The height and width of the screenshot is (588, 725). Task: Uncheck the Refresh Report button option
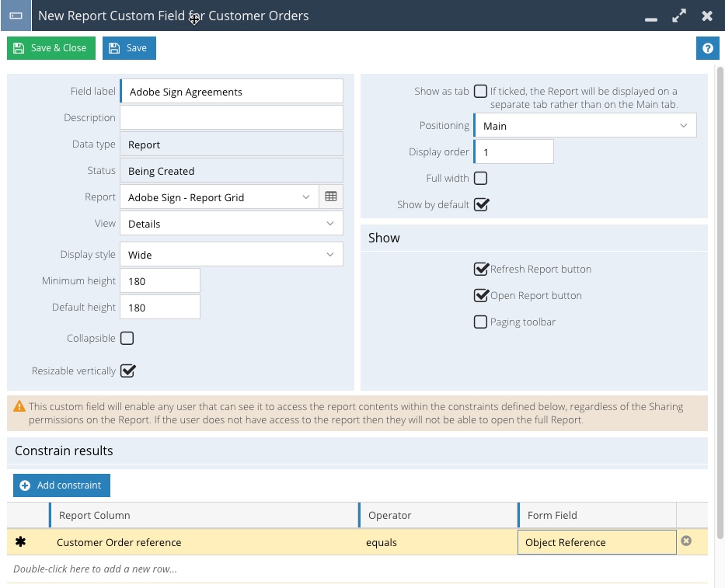pyautogui.click(x=481, y=270)
